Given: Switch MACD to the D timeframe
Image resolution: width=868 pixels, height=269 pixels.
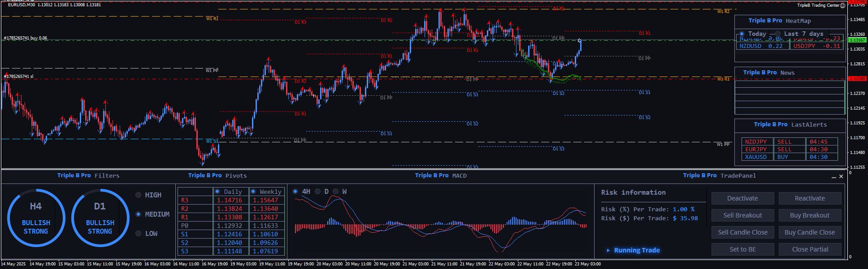Looking at the screenshot, I should [318, 192].
